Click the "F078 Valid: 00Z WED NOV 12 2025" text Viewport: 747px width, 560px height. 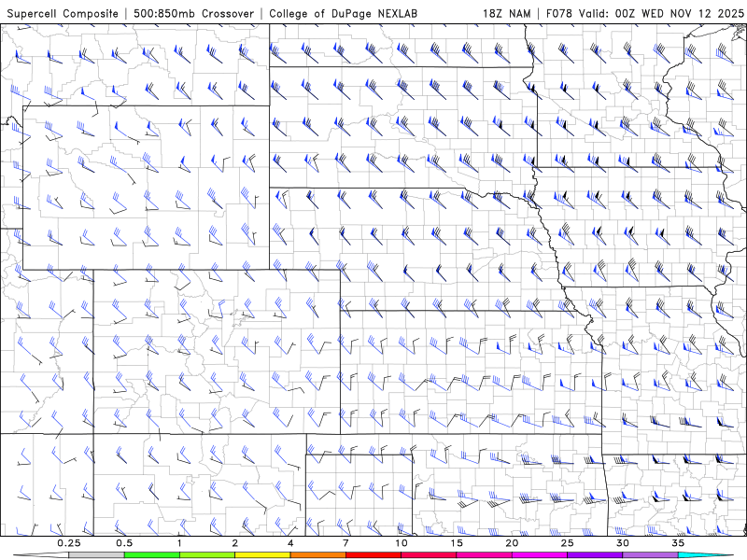644,13
